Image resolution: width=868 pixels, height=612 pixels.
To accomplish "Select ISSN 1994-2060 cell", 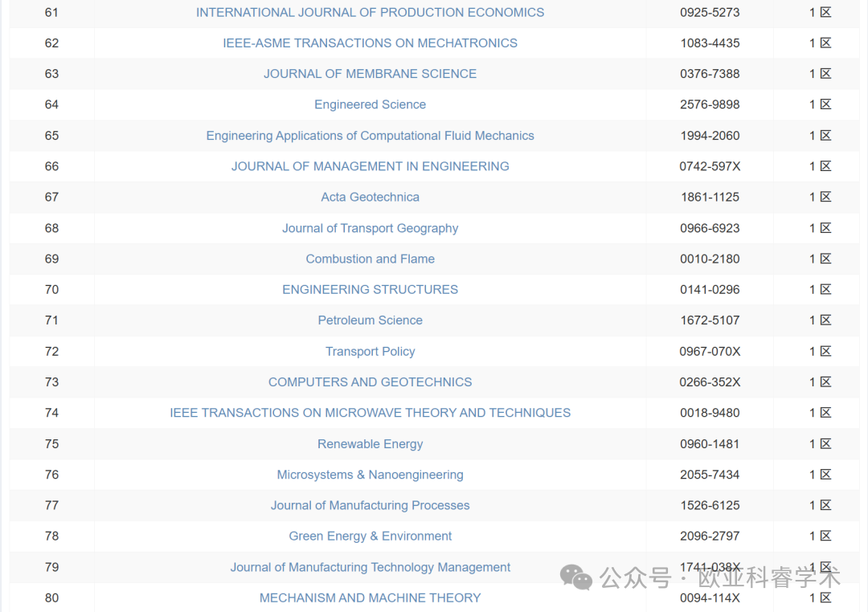I will [710, 136].
